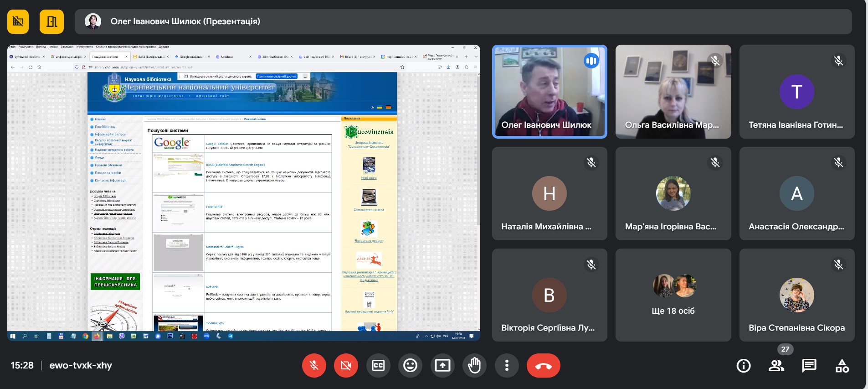868x389 pixels.
Task: Click Zoom icon in shared Windows taskbar
Action: [206, 336]
